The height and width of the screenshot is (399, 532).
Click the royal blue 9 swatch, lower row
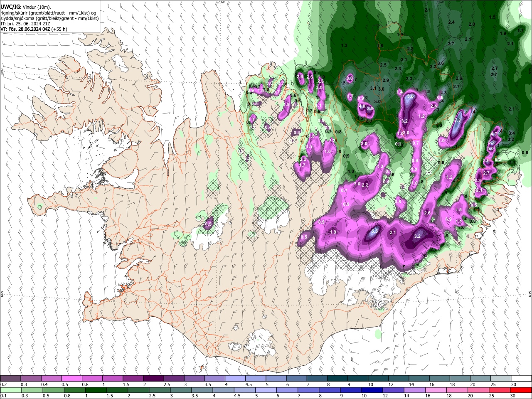point(351,390)
